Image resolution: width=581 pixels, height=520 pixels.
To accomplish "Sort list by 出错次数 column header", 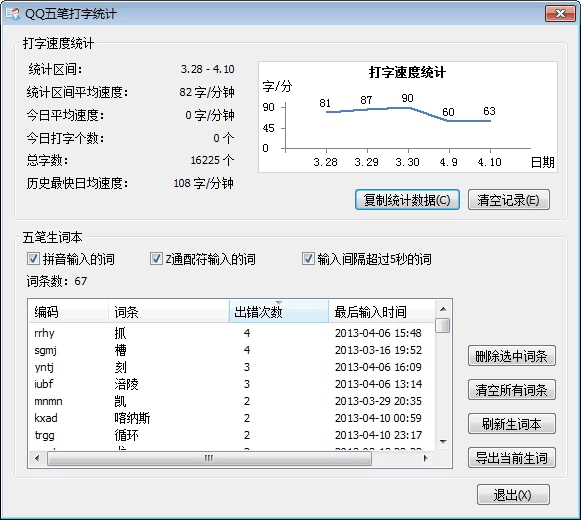I will point(279,312).
